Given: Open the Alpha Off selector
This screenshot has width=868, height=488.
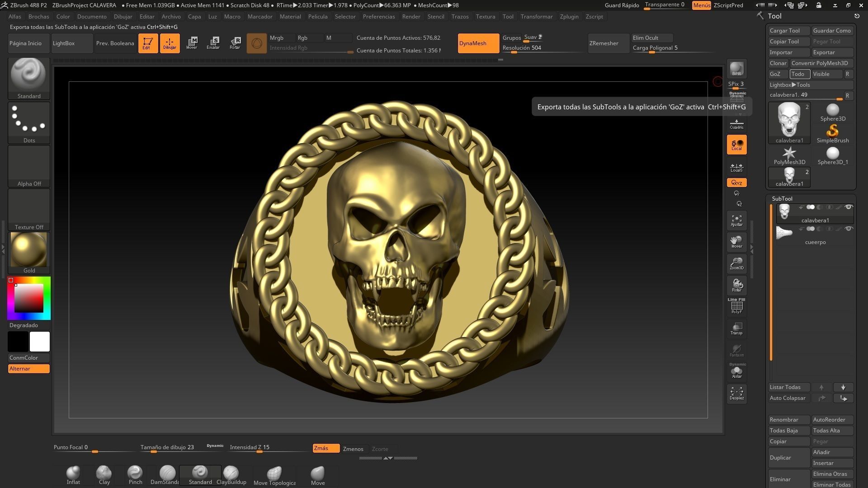Looking at the screenshot, I should coord(29,166).
